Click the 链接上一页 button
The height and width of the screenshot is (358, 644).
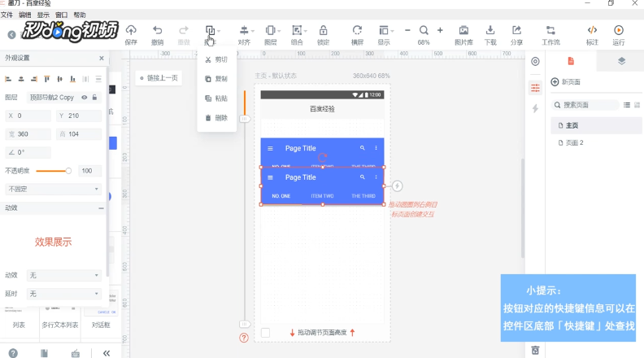(x=159, y=78)
